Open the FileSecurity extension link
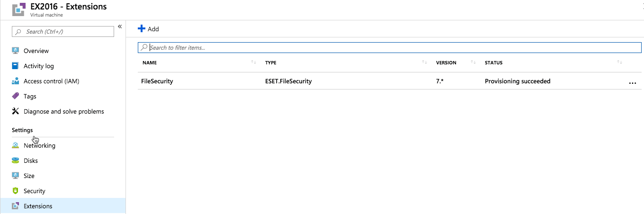 157,81
